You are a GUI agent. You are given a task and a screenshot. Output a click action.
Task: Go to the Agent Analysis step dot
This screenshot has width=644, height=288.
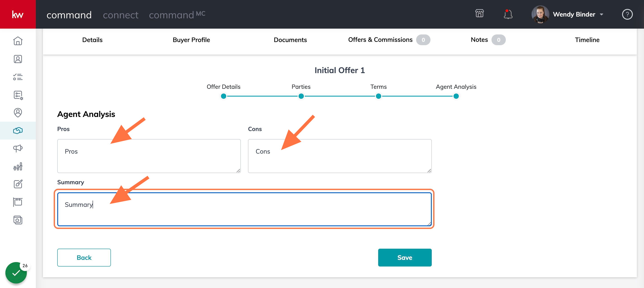click(456, 96)
